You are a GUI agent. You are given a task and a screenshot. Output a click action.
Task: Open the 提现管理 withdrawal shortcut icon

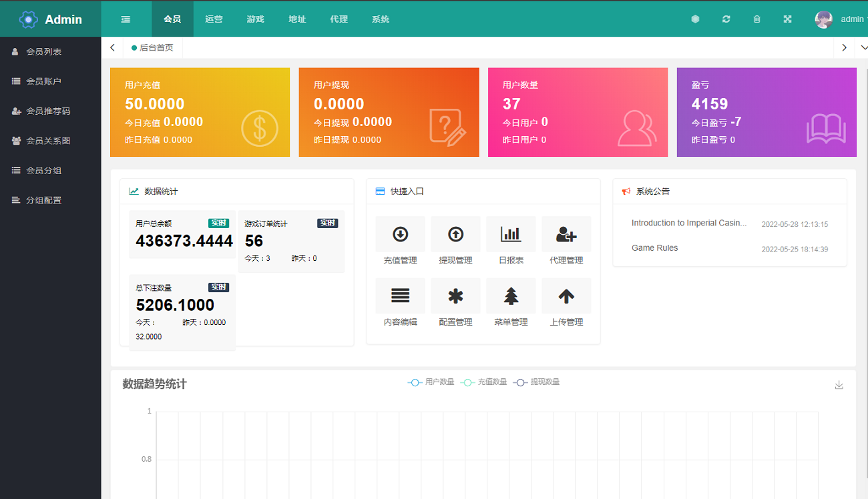tap(455, 235)
